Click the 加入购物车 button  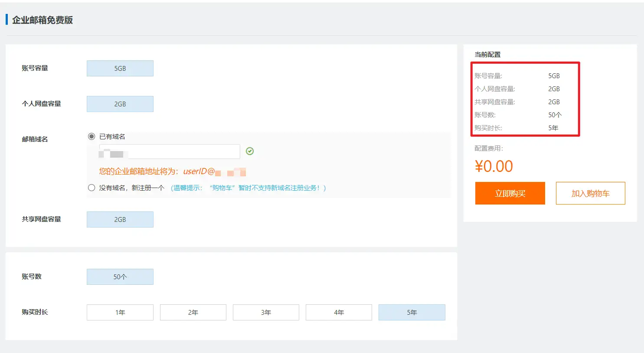[x=590, y=193]
